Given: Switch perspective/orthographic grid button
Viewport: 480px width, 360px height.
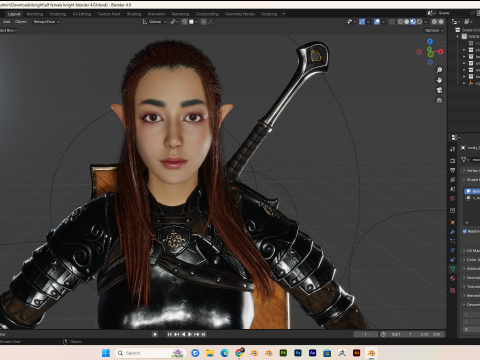Looking at the screenshot, I should pyautogui.click(x=439, y=100).
